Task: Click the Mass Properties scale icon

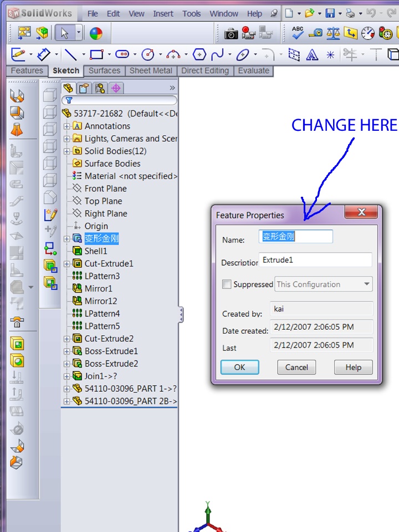Action: (x=333, y=33)
